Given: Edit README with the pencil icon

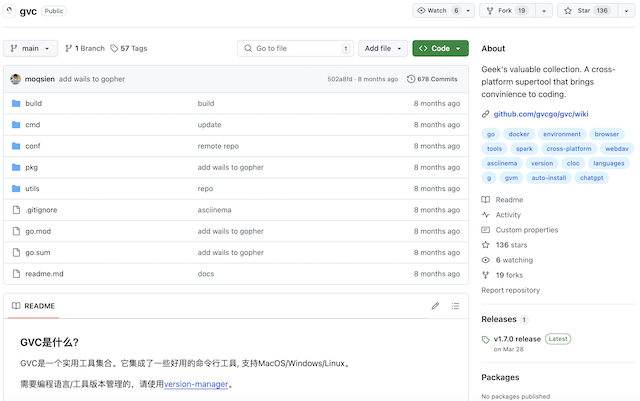Looking at the screenshot, I should [435, 306].
